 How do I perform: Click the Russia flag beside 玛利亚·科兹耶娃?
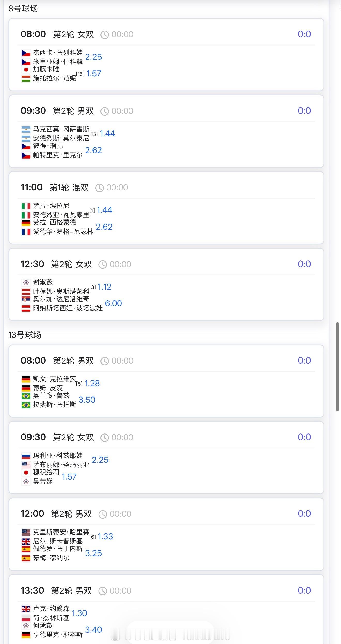pos(26,456)
